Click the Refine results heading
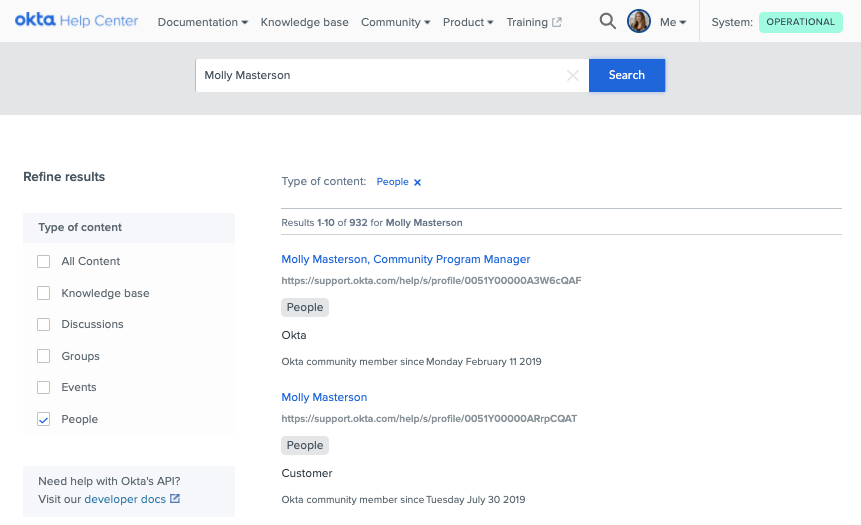861x525 pixels. pos(64,177)
